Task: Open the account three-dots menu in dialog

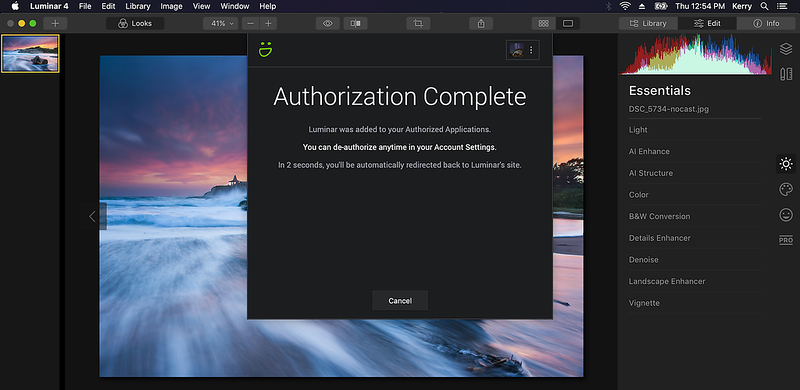Action: pos(531,50)
